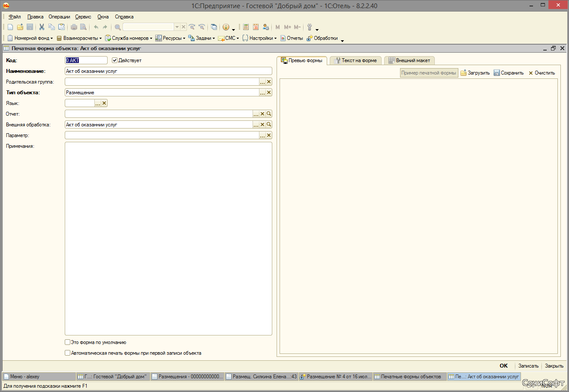
Task: Click the New document toolbar icon
Action: tap(10, 27)
